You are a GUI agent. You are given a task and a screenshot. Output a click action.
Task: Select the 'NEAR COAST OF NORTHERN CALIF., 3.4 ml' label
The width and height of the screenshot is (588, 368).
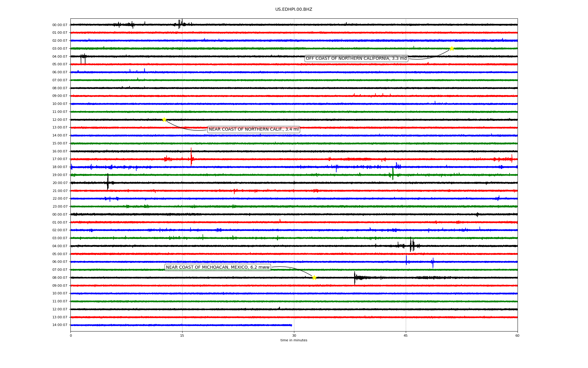click(x=254, y=129)
